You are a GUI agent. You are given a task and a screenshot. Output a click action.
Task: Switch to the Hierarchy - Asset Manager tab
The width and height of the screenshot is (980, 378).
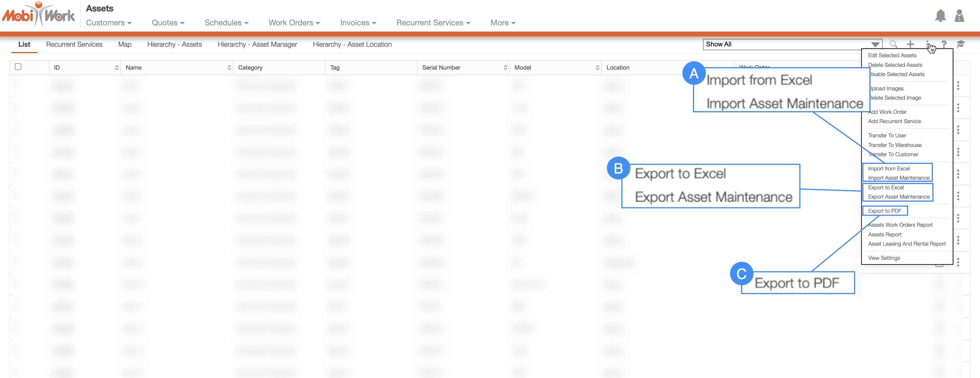pyautogui.click(x=257, y=45)
